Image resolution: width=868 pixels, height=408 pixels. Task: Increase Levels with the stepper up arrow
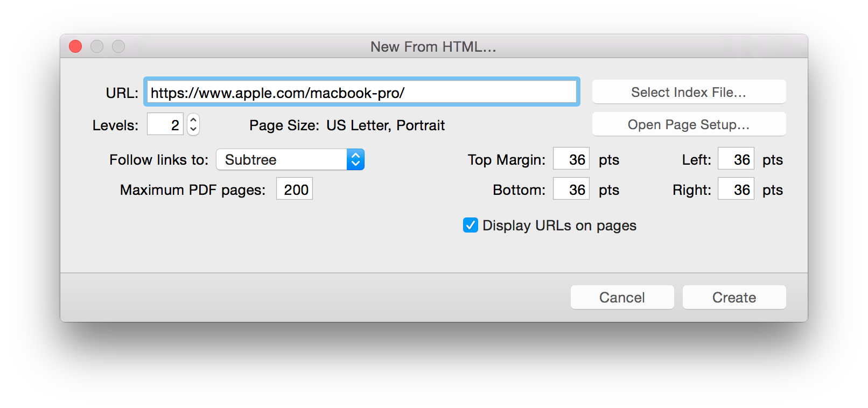(x=193, y=120)
